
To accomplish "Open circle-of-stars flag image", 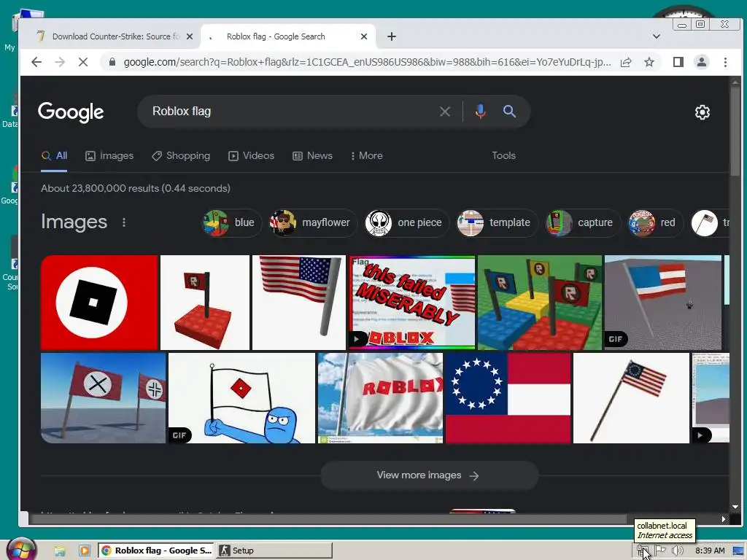I will coord(508,398).
